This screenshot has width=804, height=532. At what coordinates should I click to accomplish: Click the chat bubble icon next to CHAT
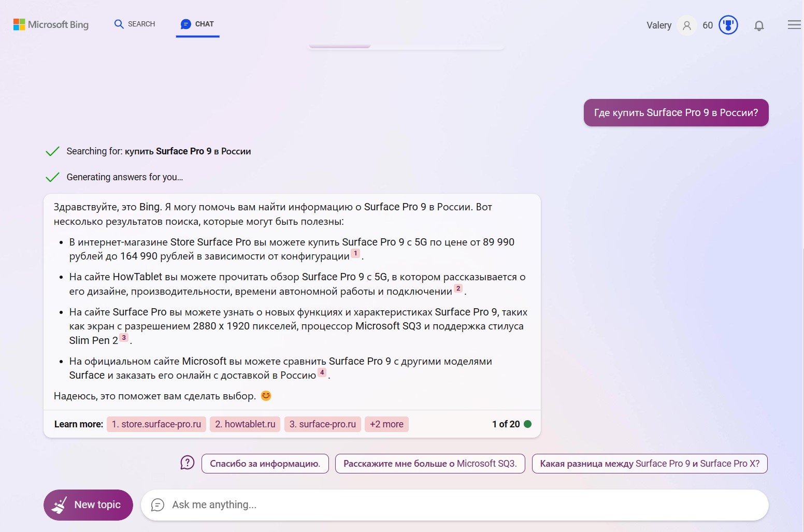[x=185, y=24]
